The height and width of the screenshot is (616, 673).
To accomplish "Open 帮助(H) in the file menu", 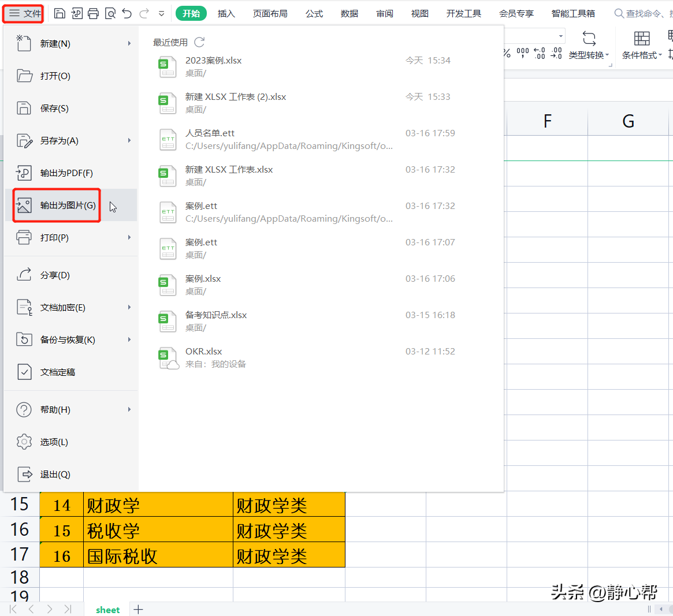I will 71,410.
